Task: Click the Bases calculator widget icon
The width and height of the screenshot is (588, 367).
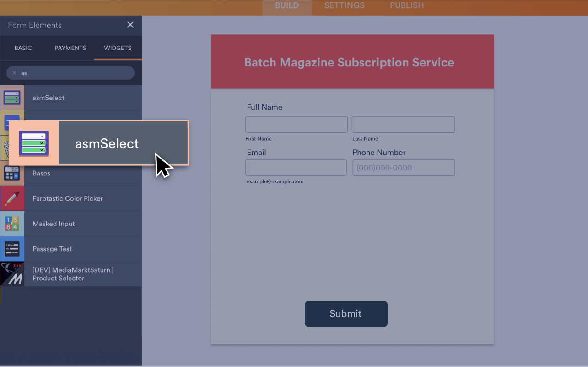Action: [x=12, y=173]
